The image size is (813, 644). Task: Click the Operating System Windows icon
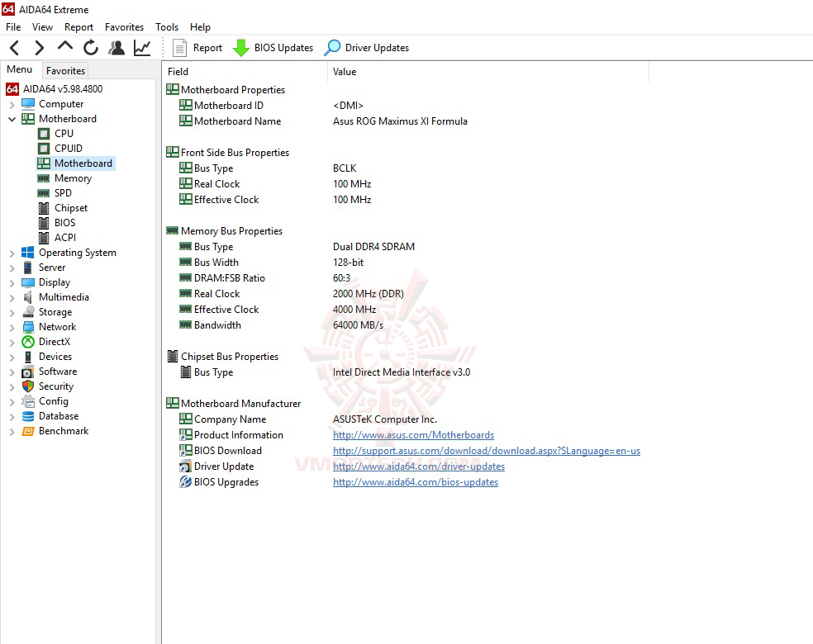(x=28, y=253)
